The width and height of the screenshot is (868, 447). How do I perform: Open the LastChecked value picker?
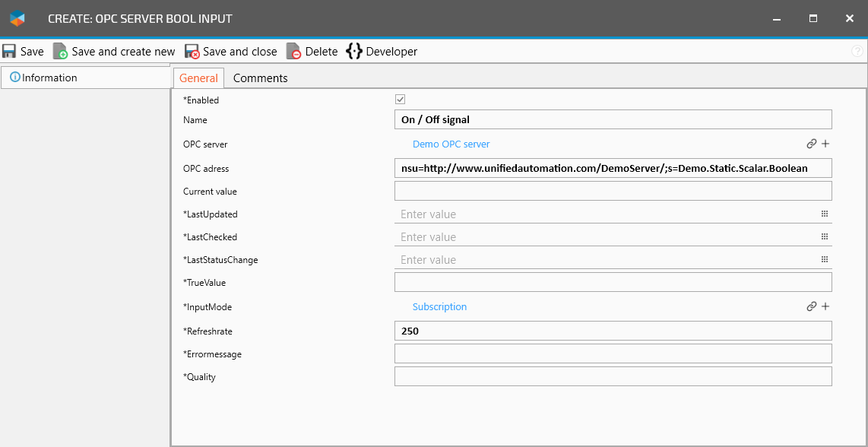pos(825,237)
